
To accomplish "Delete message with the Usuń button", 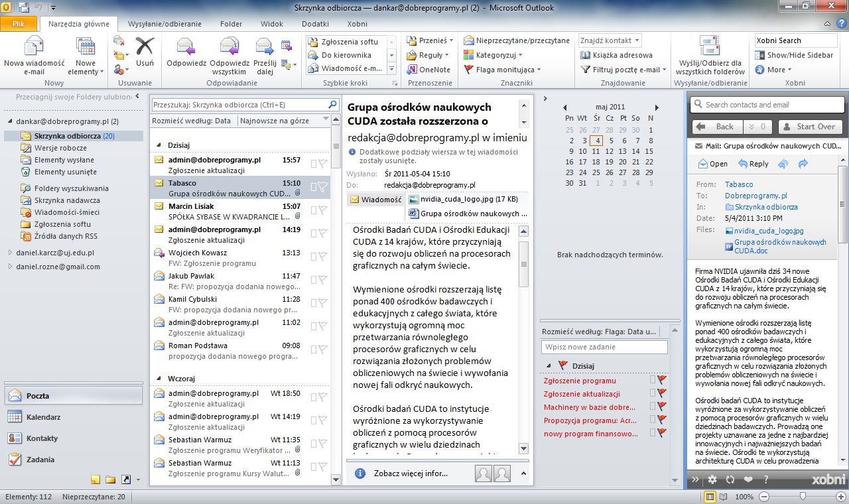I will point(145,53).
